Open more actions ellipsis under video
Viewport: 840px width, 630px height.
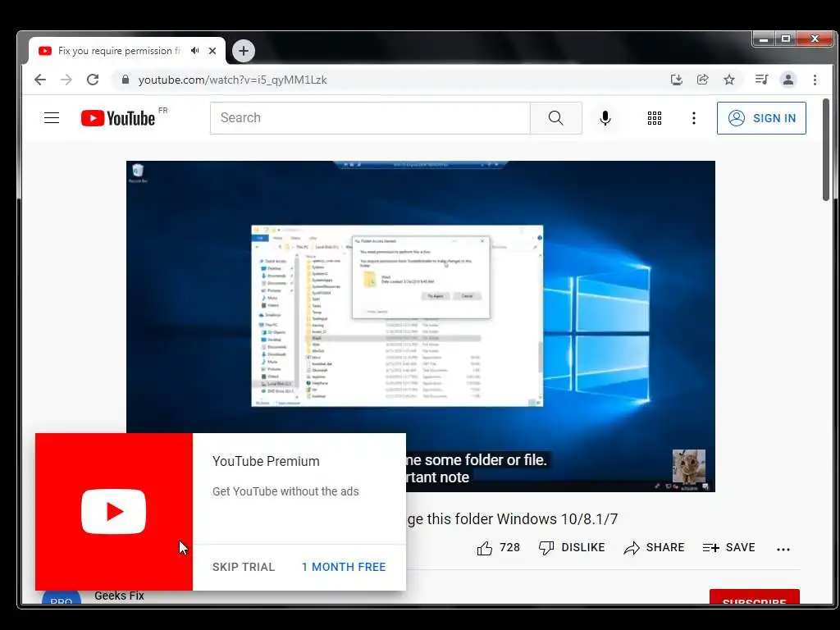point(783,549)
